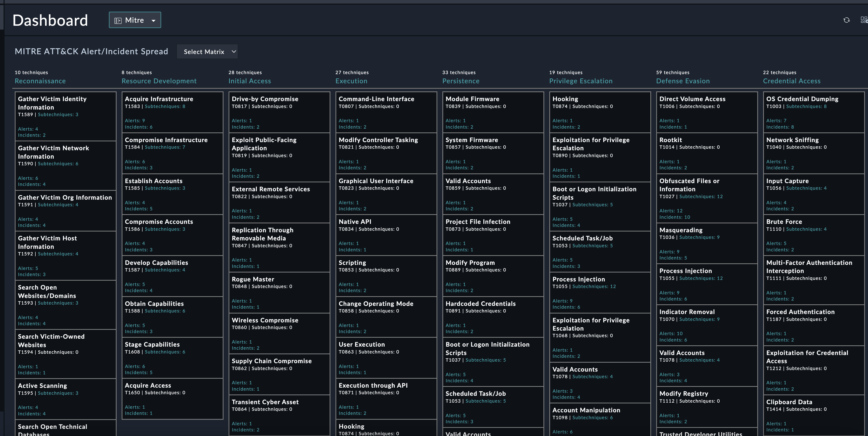Click the Command-Line Interface technique card

(386, 112)
